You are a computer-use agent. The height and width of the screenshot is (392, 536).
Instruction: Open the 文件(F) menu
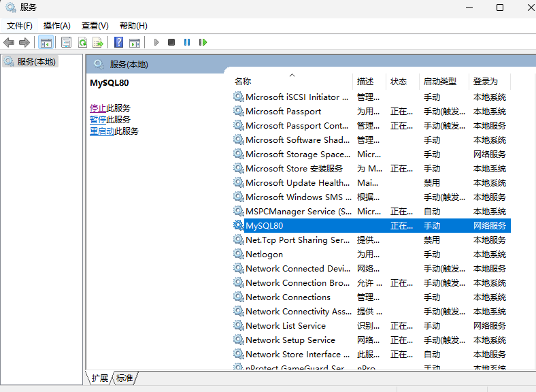pos(19,26)
